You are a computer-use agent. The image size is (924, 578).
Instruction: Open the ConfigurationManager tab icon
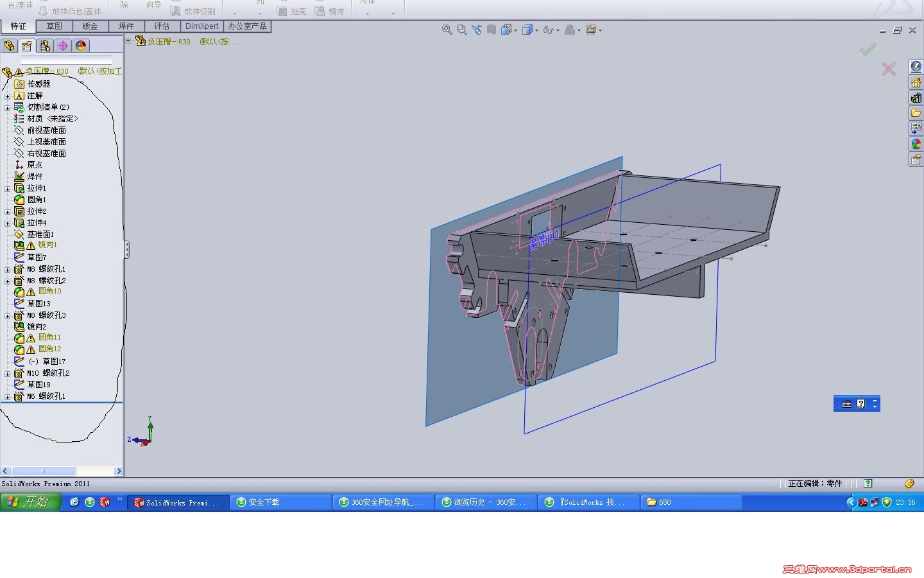[x=45, y=46]
